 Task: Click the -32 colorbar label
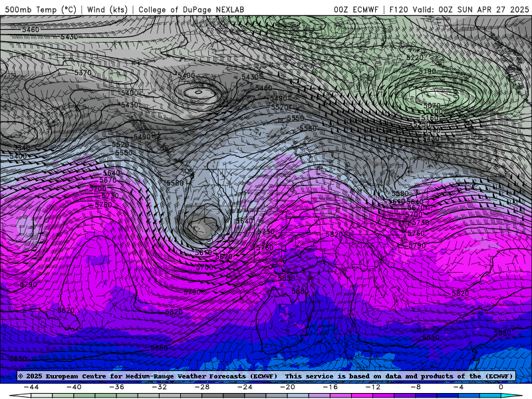point(160,387)
